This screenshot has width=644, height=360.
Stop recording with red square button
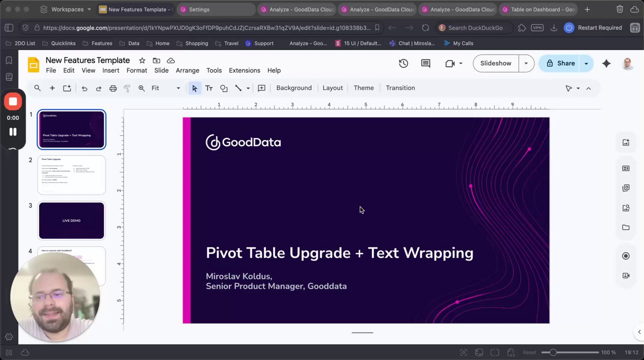[13, 101]
